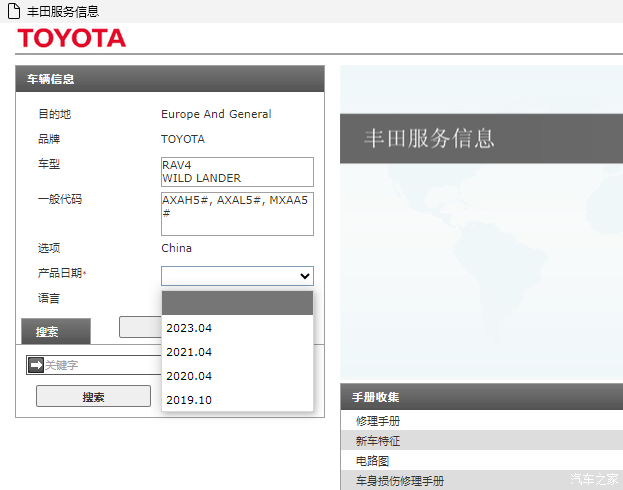This screenshot has width=623, height=490.
Task: Click the partially hidden button beside 搜索 tab
Action: [139, 327]
